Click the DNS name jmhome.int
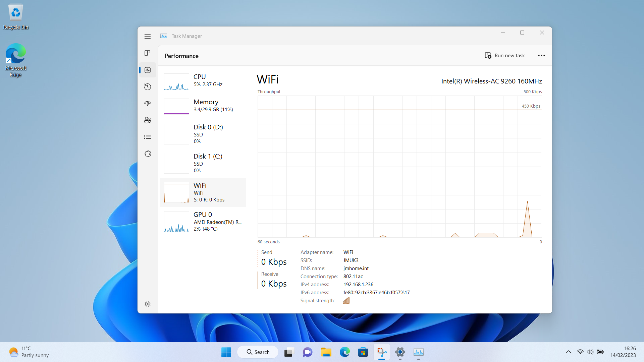The width and height of the screenshot is (644, 362). click(x=356, y=268)
